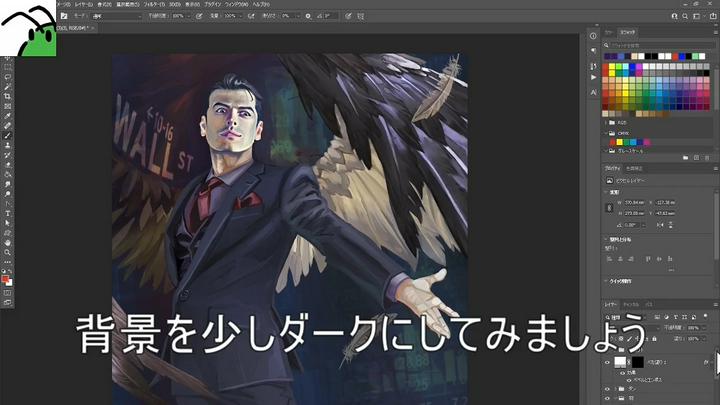The image size is (720, 405).
Task: Select the Lasso tool
Action: tap(7, 77)
